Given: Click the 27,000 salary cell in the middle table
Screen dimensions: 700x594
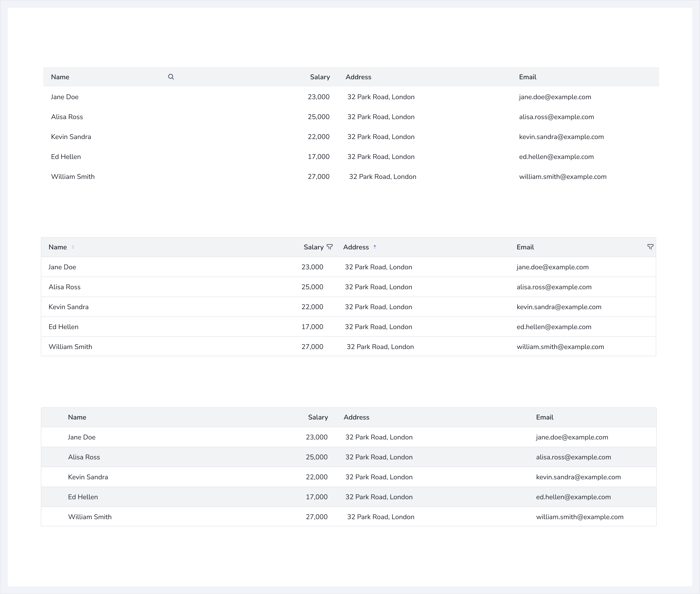Looking at the screenshot, I should (312, 347).
